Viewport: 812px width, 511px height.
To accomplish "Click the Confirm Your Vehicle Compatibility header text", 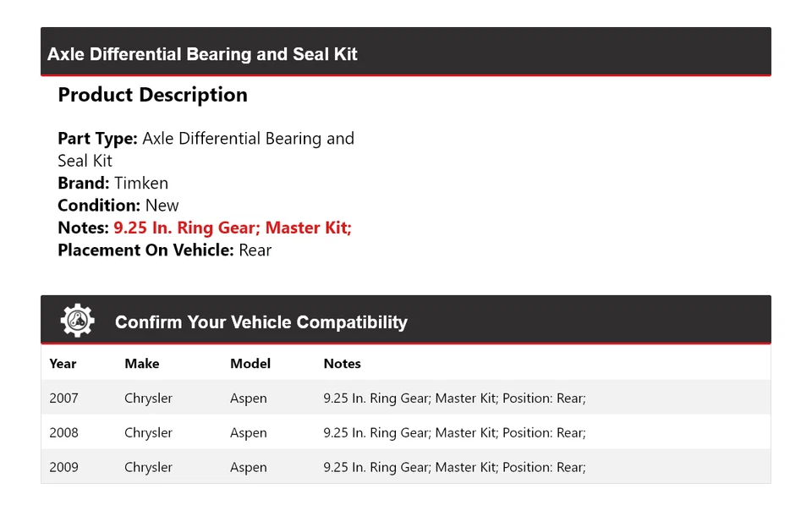I will pos(261,322).
